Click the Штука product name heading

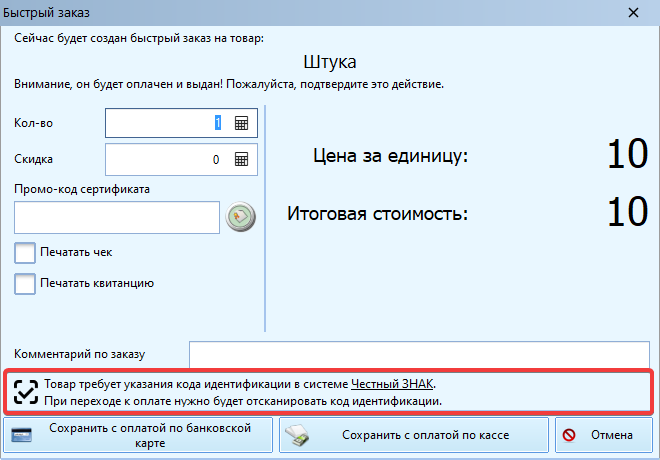click(329, 62)
